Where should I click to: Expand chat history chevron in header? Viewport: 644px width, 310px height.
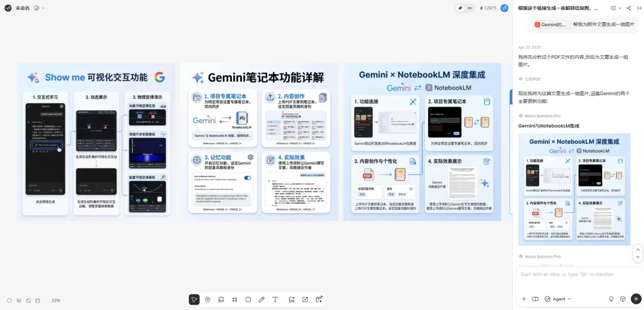coord(620,8)
